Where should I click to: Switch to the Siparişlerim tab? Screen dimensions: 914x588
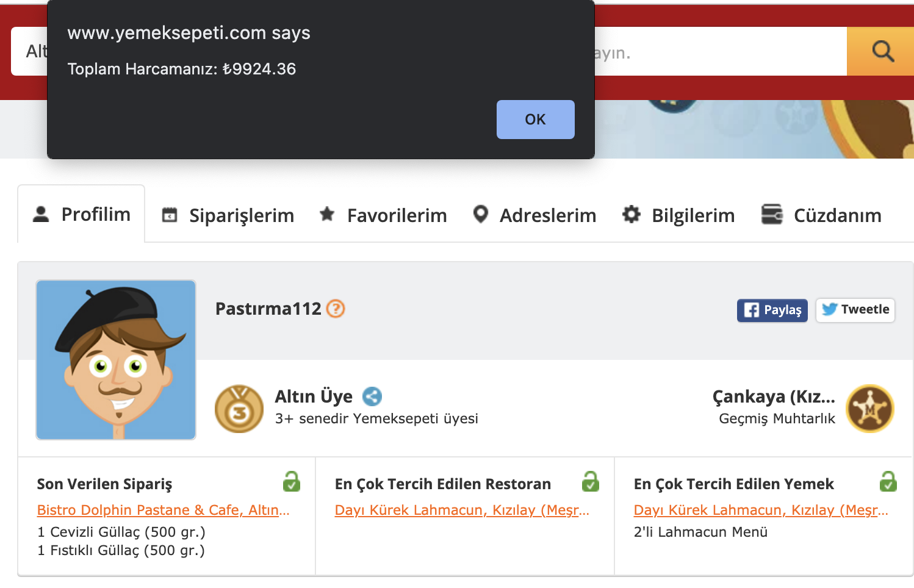click(228, 215)
